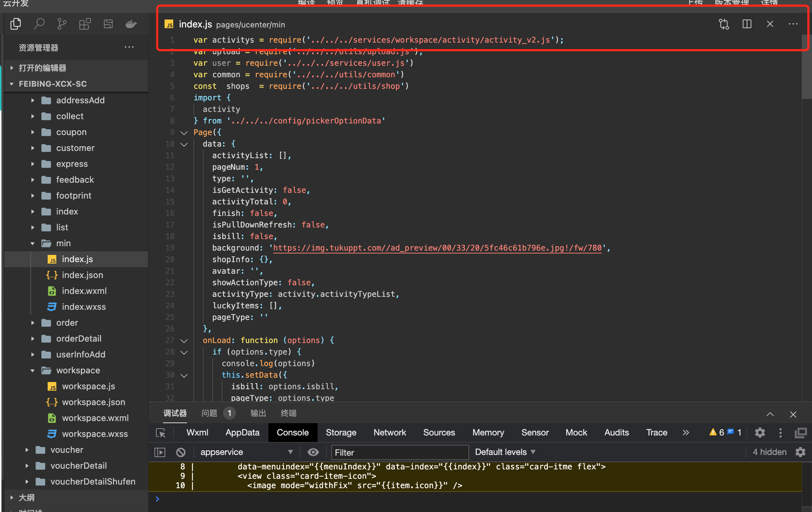
Task: Open DevTools settings gear icon
Action: click(x=760, y=433)
